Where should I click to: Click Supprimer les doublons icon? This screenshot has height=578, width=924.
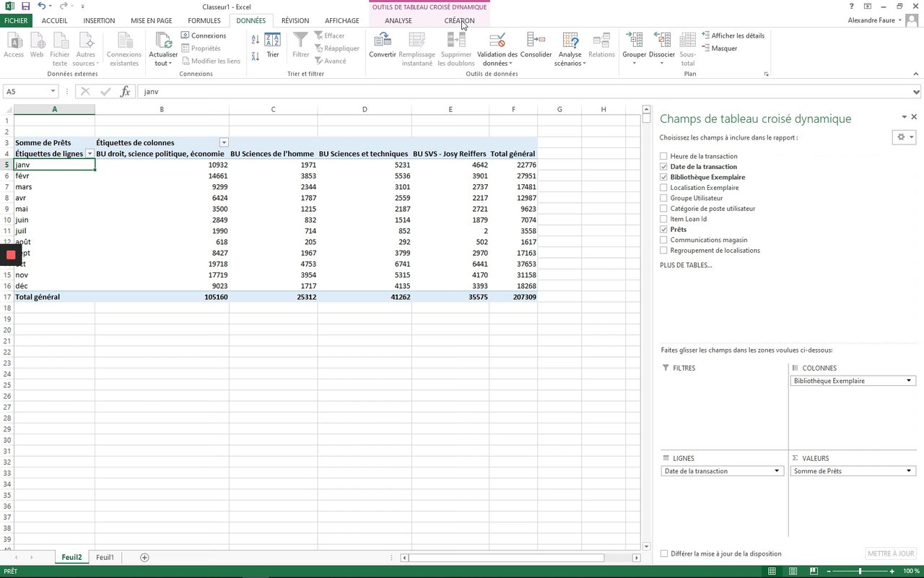pyautogui.click(x=456, y=48)
